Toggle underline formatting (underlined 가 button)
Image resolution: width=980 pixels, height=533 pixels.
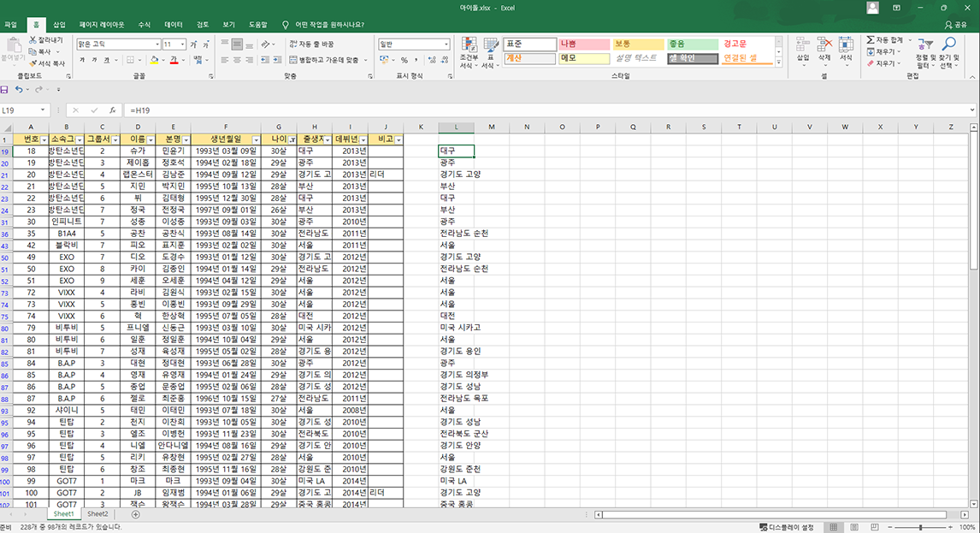107,60
